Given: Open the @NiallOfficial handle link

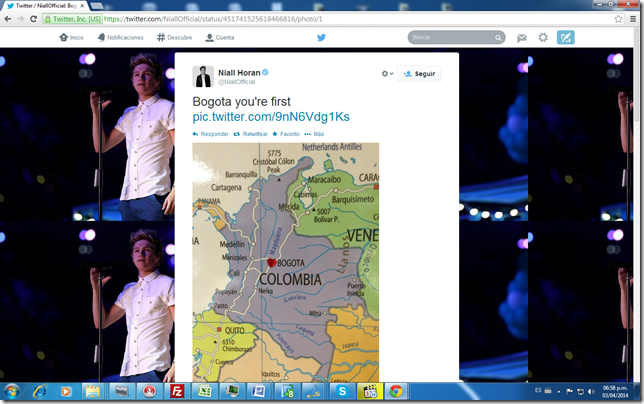Looking at the screenshot, I should coord(237,82).
